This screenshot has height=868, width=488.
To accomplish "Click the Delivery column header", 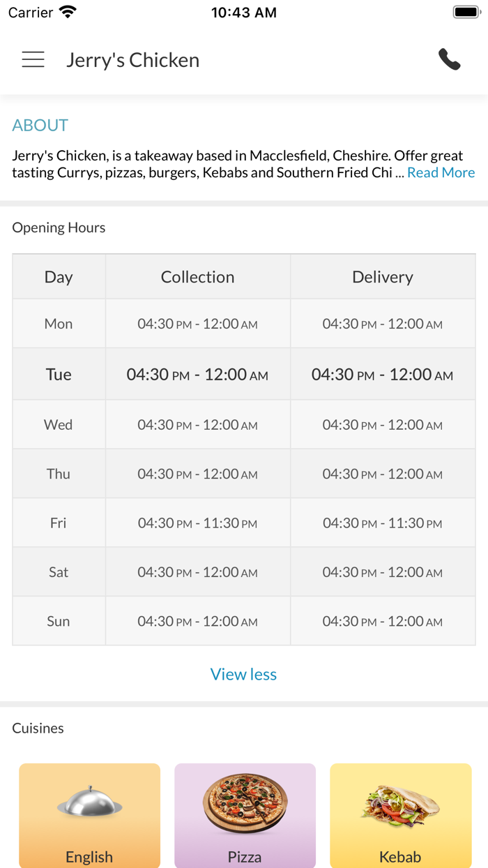I will coord(382,277).
